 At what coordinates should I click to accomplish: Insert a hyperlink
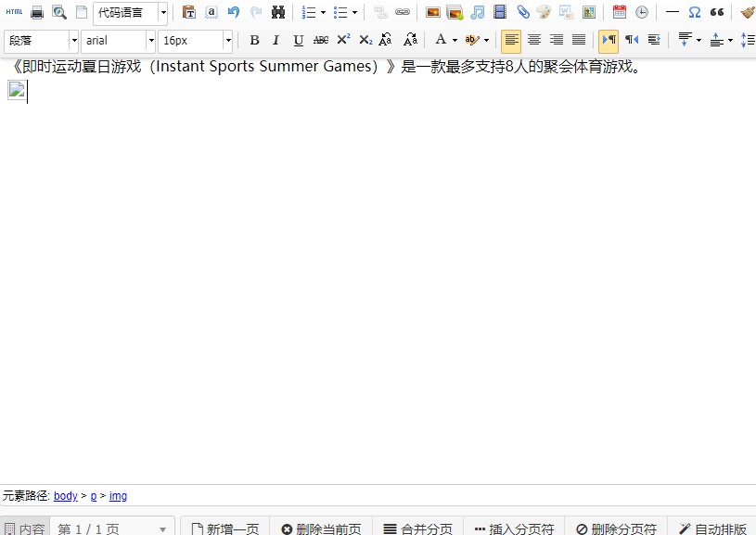click(403, 12)
